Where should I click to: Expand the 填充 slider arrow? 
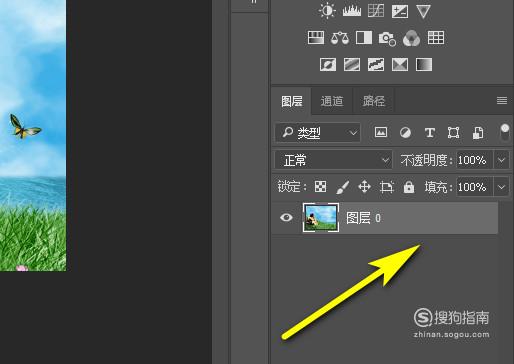click(x=502, y=187)
